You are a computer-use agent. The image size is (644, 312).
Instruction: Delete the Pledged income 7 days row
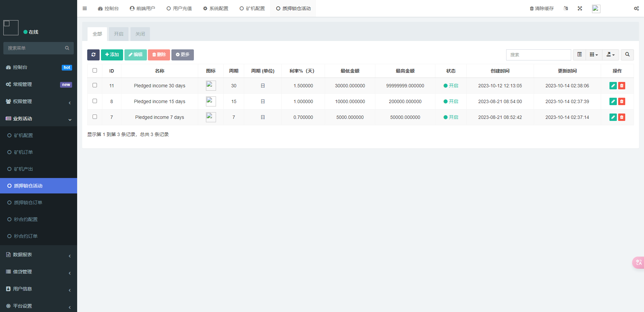pos(622,117)
